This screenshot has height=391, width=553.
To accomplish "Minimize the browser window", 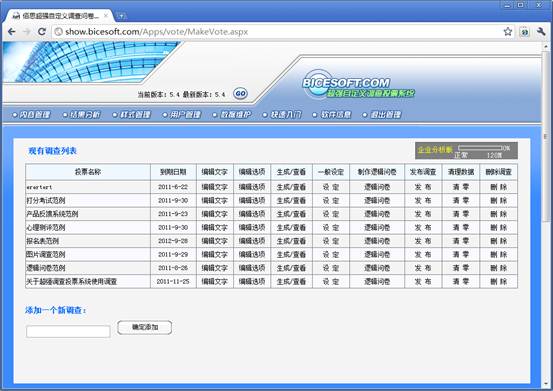I will pyautogui.click(x=507, y=5).
